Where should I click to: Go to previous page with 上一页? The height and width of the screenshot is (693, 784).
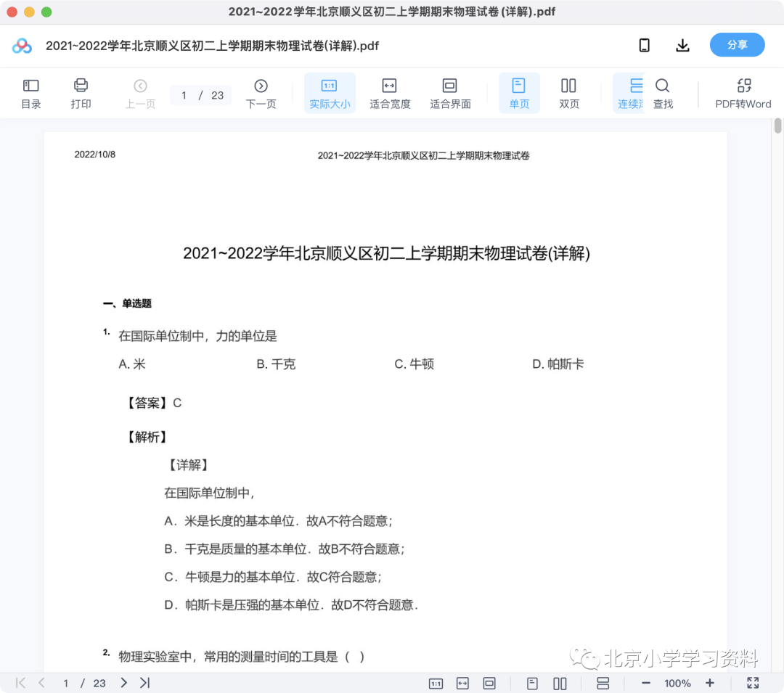tap(140, 94)
